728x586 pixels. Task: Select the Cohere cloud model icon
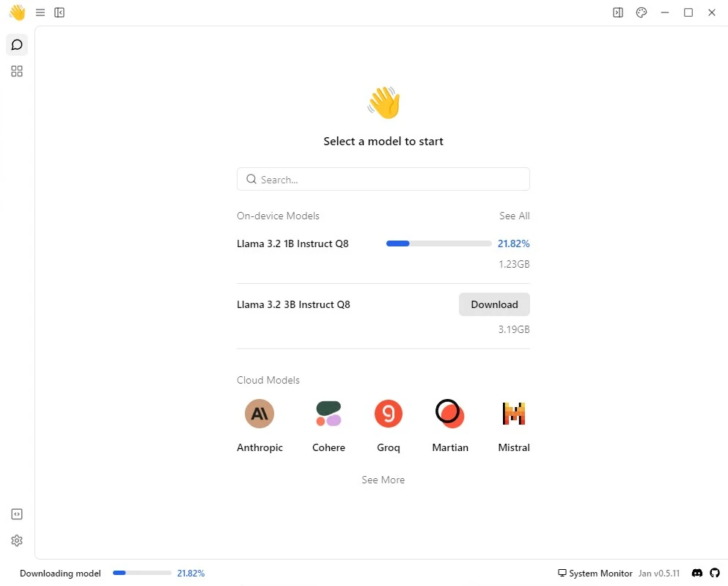pos(328,414)
